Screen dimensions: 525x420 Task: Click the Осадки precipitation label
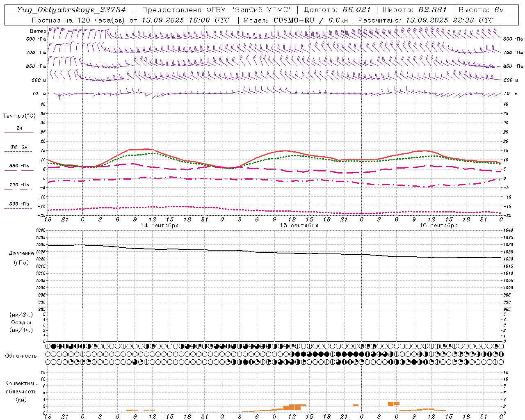[x=21, y=322]
